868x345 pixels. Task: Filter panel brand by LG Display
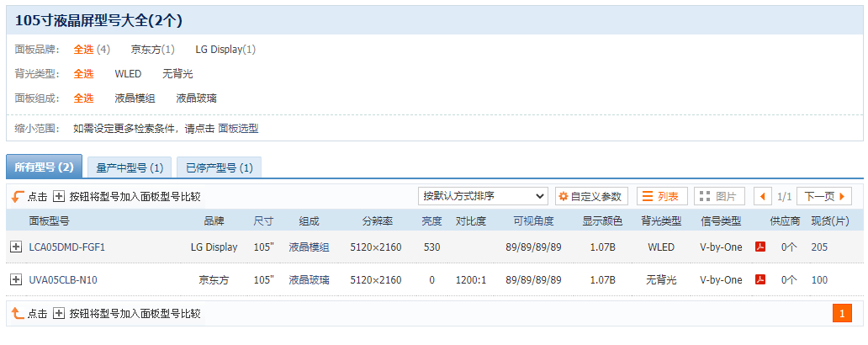(x=225, y=50)
